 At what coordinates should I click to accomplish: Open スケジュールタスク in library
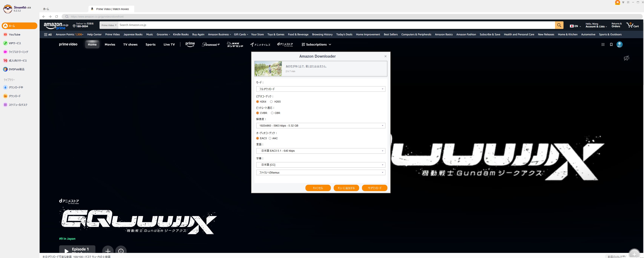(x=15, y=105)
